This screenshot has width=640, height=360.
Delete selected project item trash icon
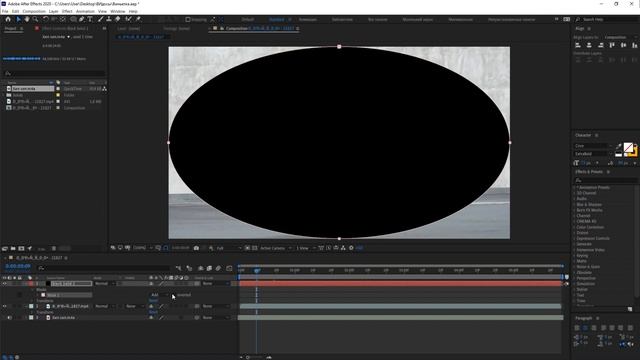tap(54, 248)
